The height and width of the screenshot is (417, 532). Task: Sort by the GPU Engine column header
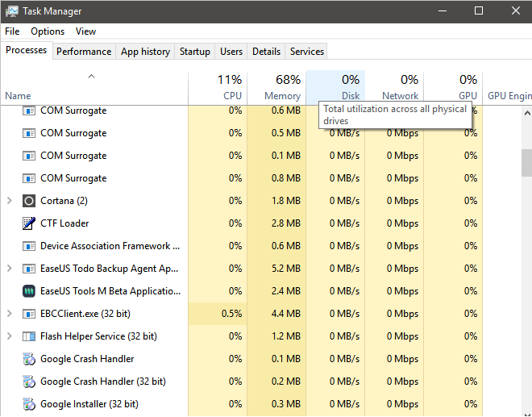pyautogui.click(x=508, y=88)
